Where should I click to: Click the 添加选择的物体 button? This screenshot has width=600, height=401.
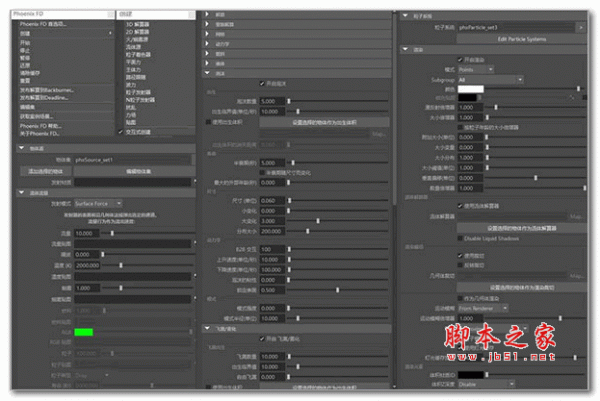click(45, 171)
